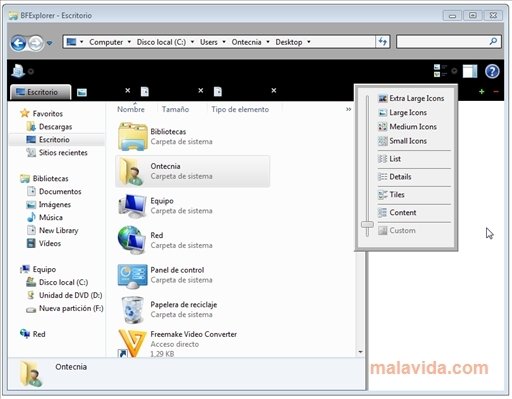Select Extra Large Icons view
The height and width of the screenshot is (399, 512).
[411, 98]
